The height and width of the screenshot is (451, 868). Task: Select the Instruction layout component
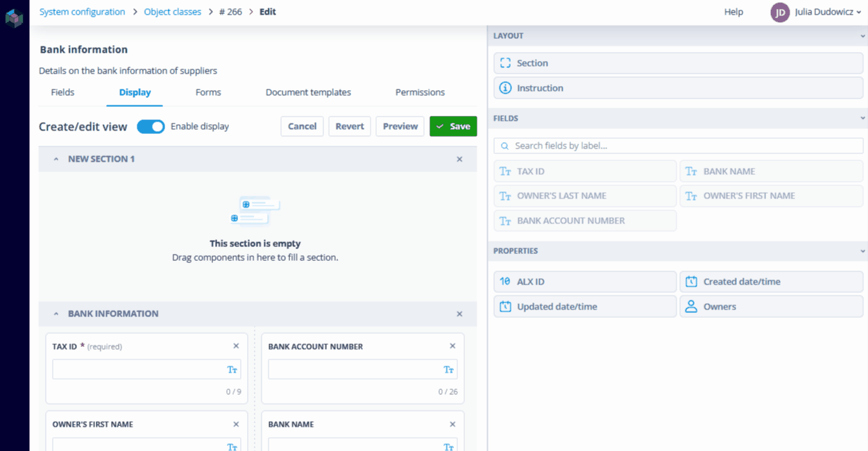[x=679, y=88]
